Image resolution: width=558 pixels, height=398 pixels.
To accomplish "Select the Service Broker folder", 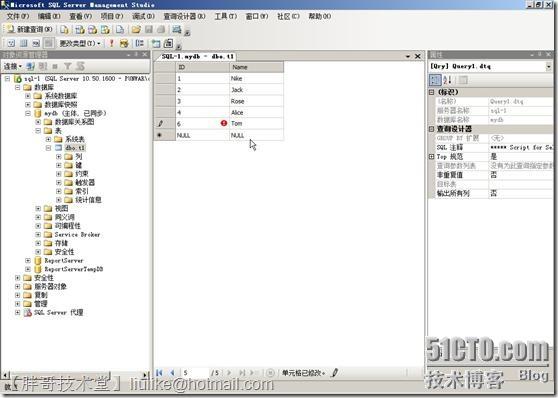I will click(77, 235).
